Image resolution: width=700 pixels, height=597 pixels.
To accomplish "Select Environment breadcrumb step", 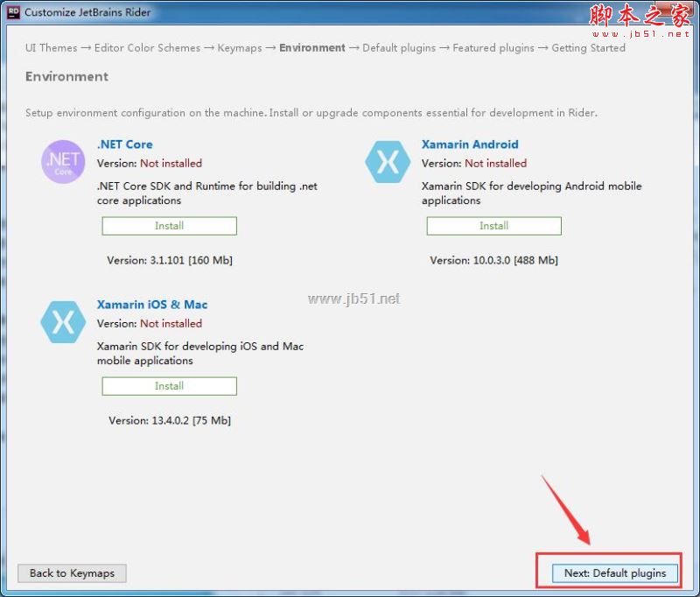I will [312, 48].
